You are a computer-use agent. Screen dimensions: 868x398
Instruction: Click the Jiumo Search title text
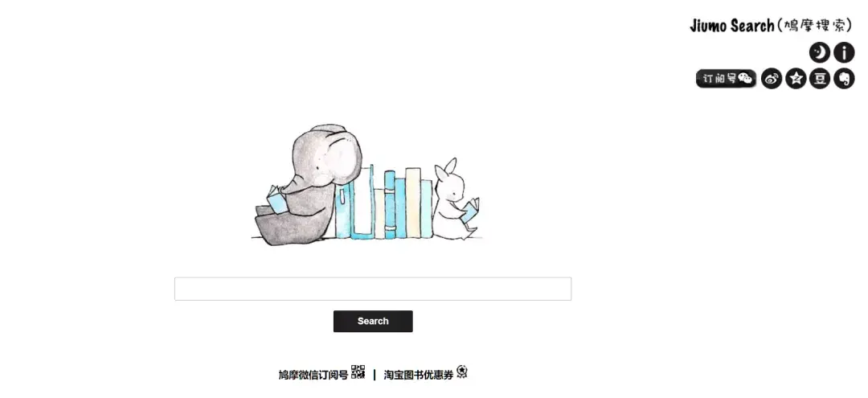point(732,26)
